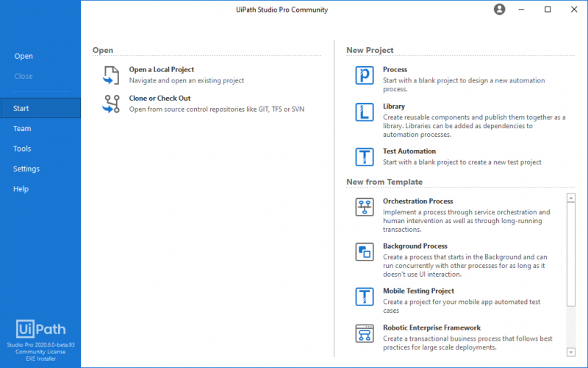Open the Help tab
The height and width of the screenshot is (368, 588).
(21, 189)
